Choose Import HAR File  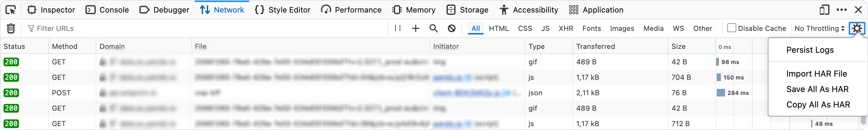(x=816, y=74)
